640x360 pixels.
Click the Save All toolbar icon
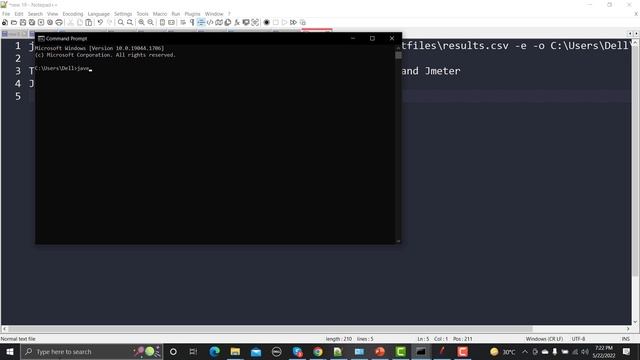tap(32, 22)
